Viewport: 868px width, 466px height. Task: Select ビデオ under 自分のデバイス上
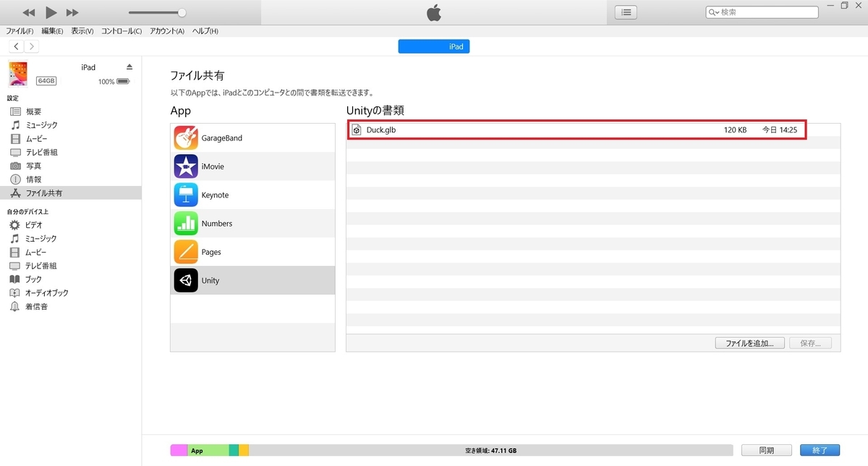click(x=34, y=225)
